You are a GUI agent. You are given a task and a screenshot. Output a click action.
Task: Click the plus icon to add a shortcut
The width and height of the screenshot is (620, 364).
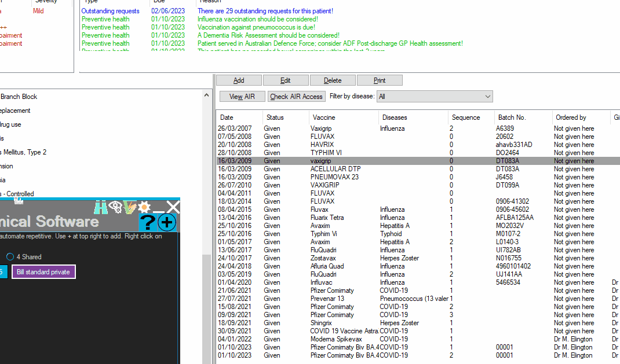[x=166, y=223]
